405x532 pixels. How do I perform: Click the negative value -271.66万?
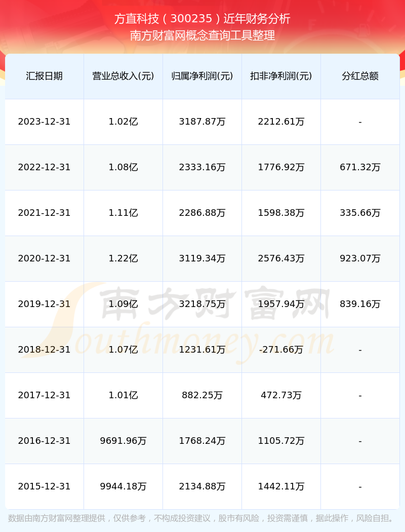click(281, 350)
